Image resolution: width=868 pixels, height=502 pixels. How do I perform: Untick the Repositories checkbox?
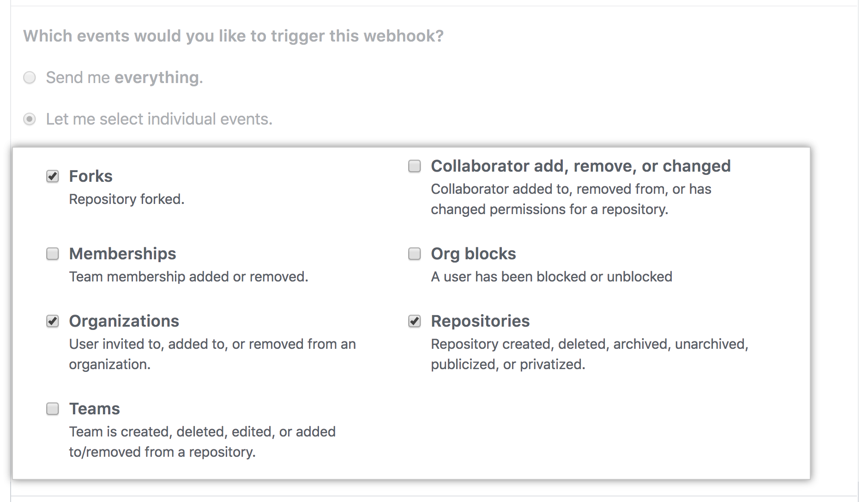coord(415,321)
